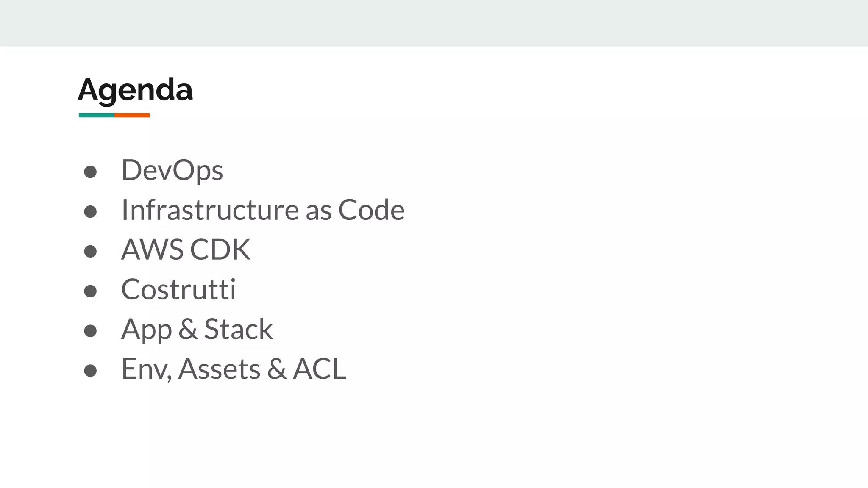Click the orange underline segment below Agenda
Screen dimensions: 868x488
click(x=132, y=115)
